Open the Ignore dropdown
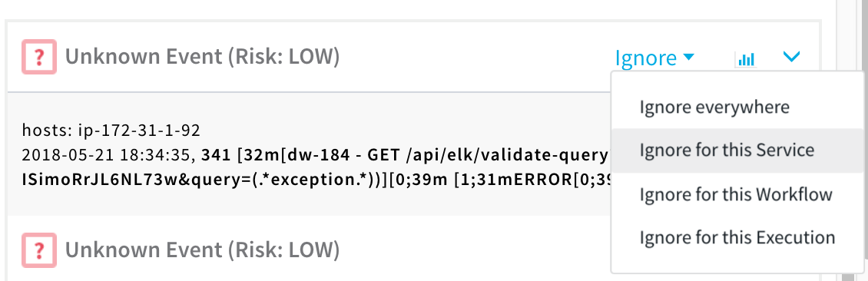The height and width of the screenshot is (281, 868). 655,58
